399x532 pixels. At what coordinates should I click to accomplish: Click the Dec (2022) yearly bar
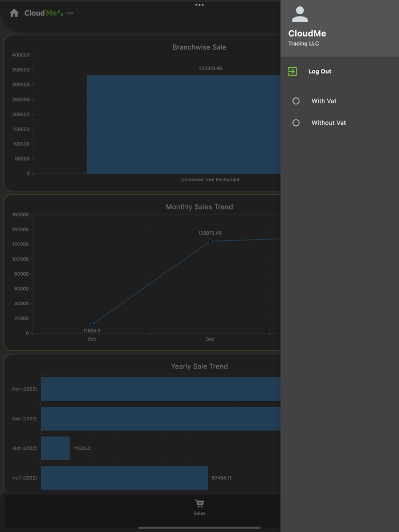point(161,419)
